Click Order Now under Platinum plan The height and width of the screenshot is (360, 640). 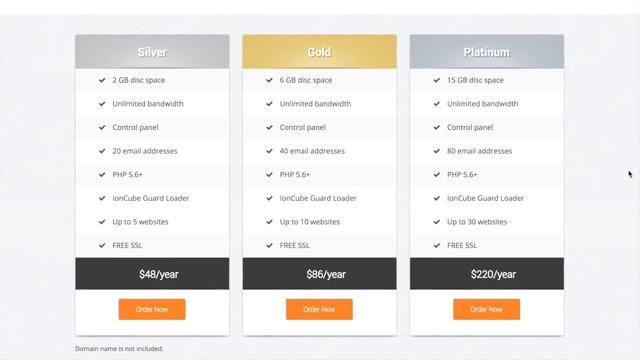coord(487,309)
